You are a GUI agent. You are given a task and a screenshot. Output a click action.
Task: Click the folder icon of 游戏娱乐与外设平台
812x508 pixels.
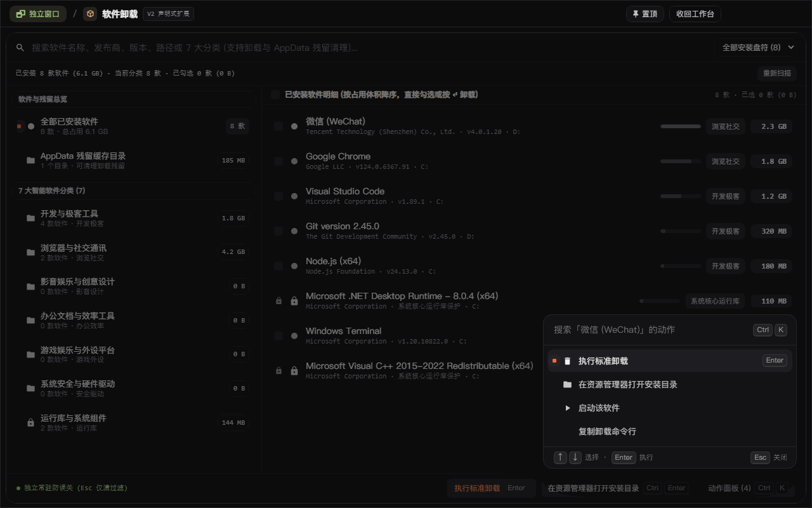(x=30, y=354)
